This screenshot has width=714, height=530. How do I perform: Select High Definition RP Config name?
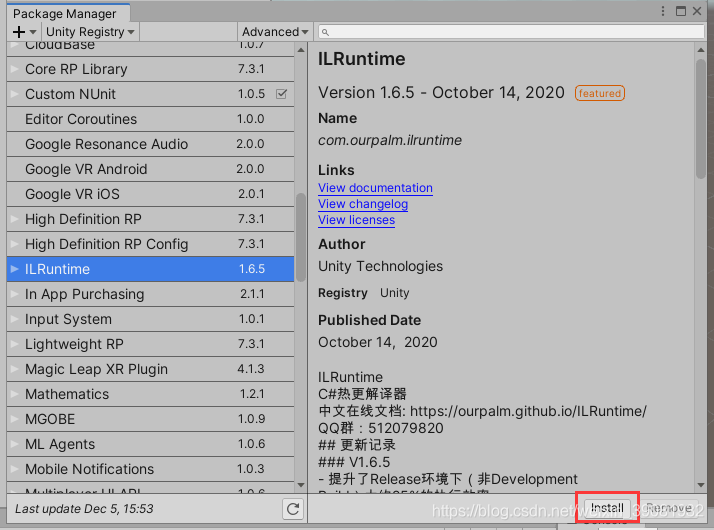pos(107,245)
